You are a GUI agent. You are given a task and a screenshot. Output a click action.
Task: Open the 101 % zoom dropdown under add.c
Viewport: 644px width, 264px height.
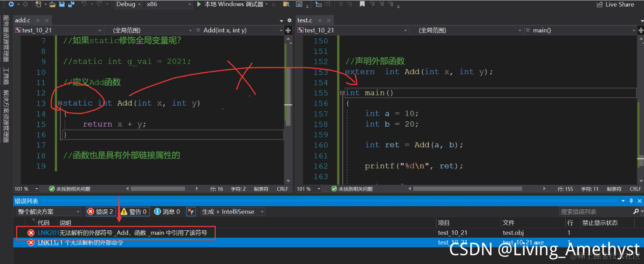26,189
